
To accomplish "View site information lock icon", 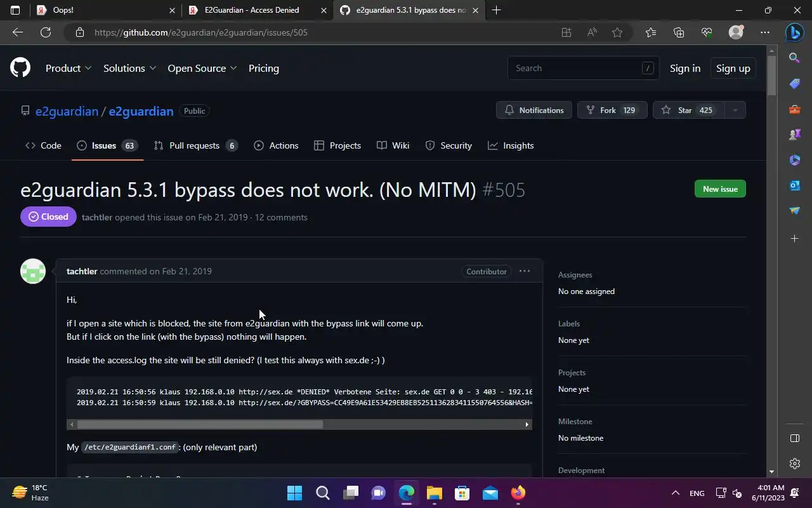I will [79, 32].
